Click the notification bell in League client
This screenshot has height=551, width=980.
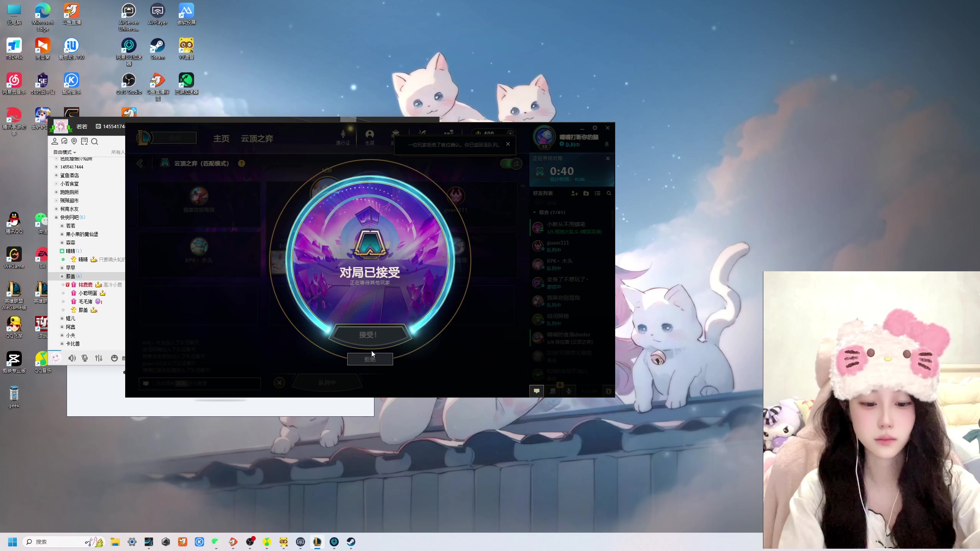607,144
